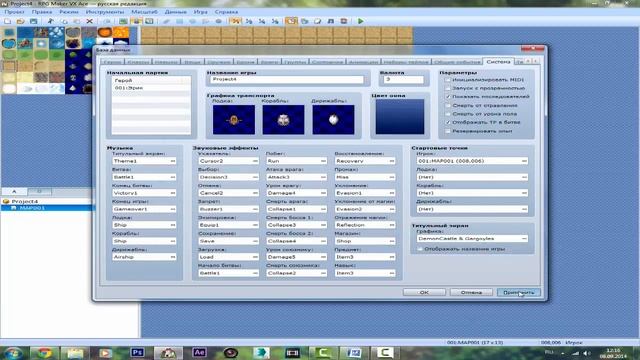Image resolution: width=640 pixels, height=360 pixels.
Task: Set map zoom to 1/8 scale
Action: 275,21
